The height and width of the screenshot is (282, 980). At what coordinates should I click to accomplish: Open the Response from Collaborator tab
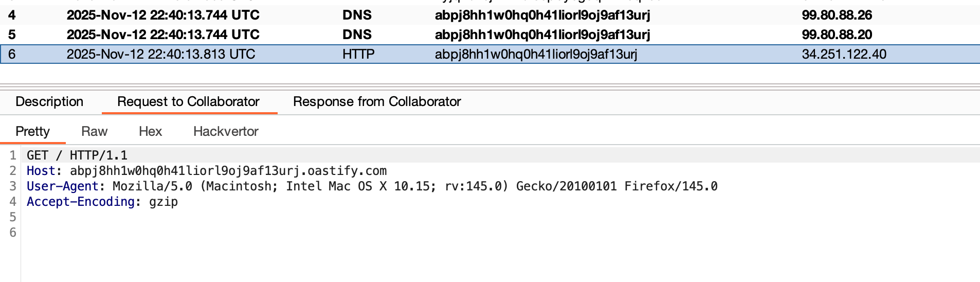click(x=377, y=101)
